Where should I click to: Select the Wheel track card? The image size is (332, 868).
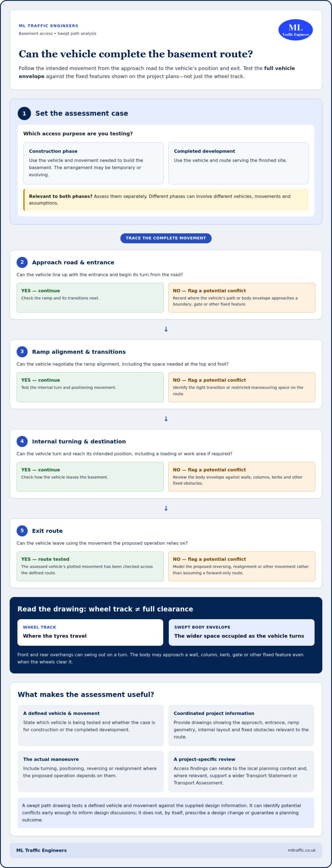pyautogui.click(x=90, y=632)
